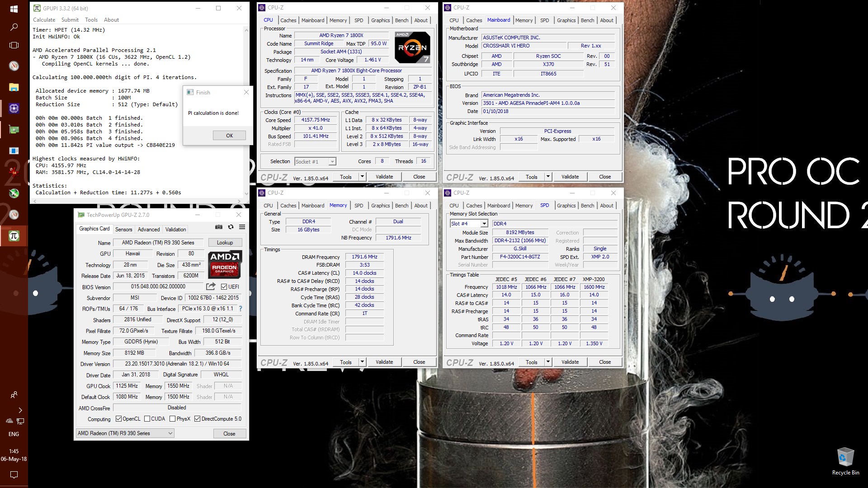Click the Lookup button in GPU-Z
Image resolution: width=868 pixels, height=488 pixels.
tap(225, 243)
